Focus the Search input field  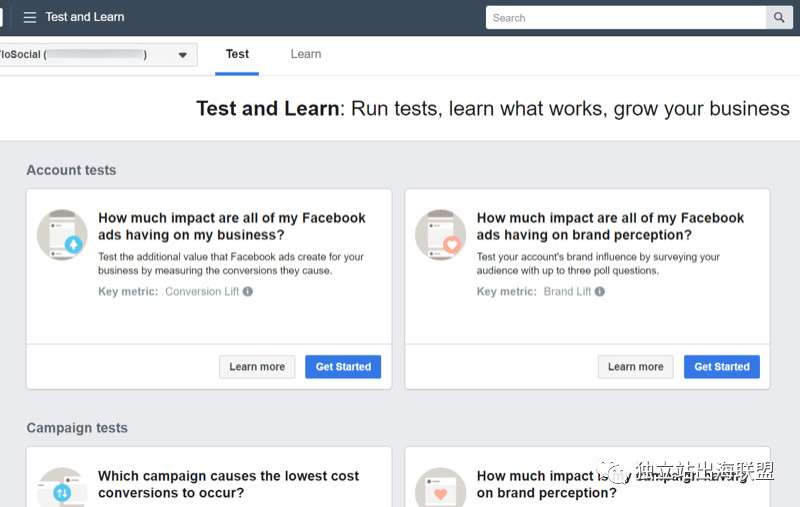[x=625, y=17]
